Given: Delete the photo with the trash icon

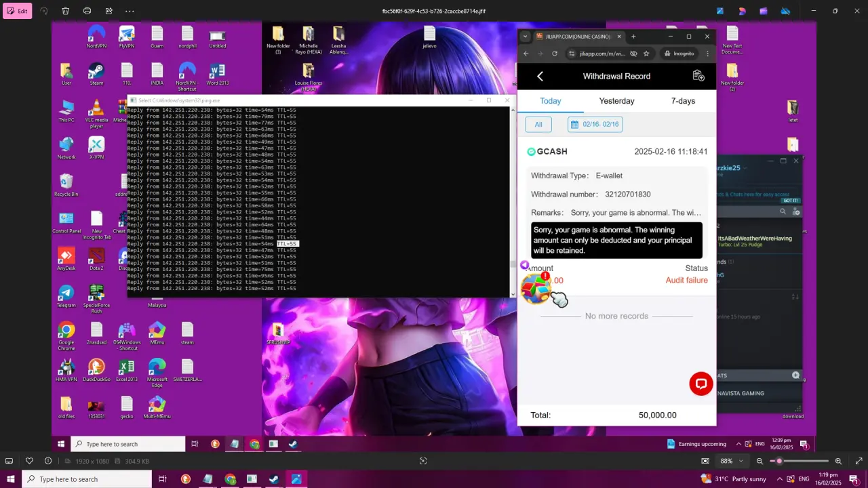Looking at the screenshot, I should pyautogui.click(x=65, y=11).
